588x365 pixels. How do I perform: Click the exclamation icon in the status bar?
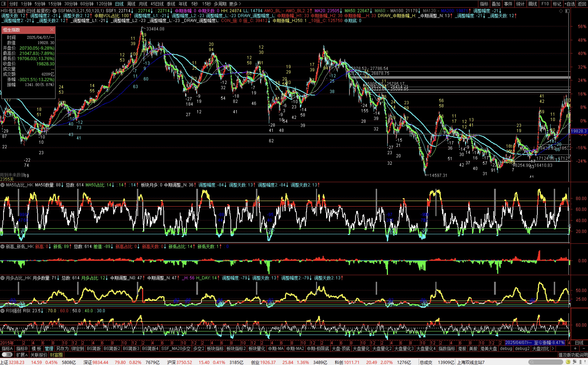point(585,362)
